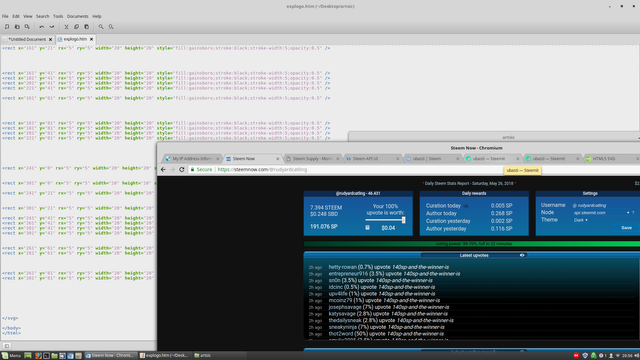Open the Help menu in the editor

[97, 16]
